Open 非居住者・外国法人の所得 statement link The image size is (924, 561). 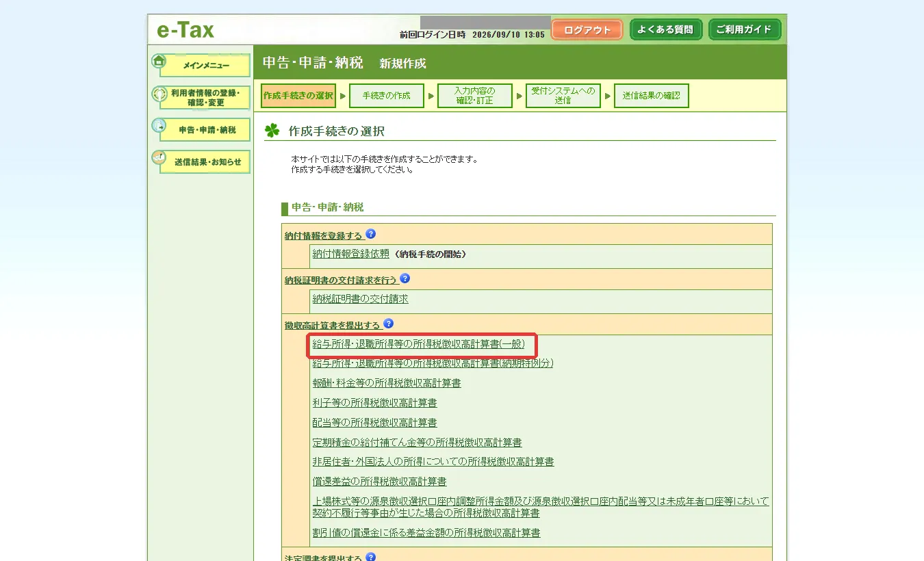(x=433, y=462)
